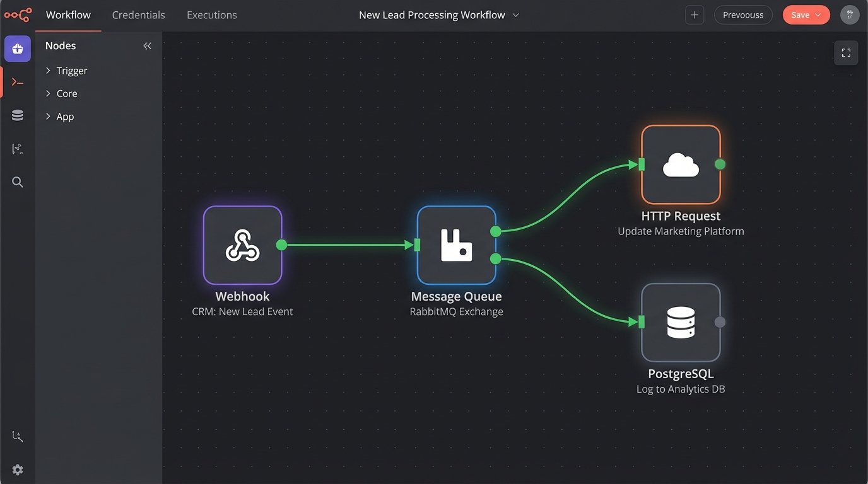The width and height of the screenshot is (868, 484).
Task: Open settings gear in the sidebar
Action: pos(18,470)
